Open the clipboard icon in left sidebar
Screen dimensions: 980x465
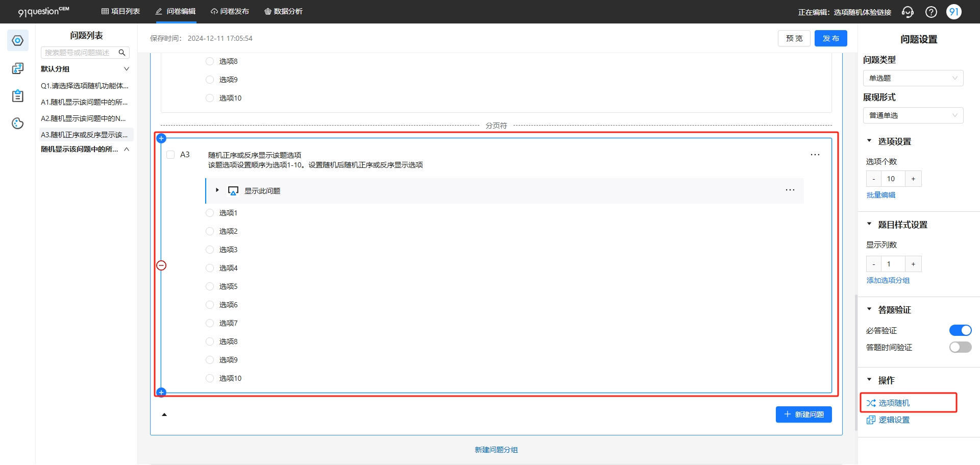point(18,95)
